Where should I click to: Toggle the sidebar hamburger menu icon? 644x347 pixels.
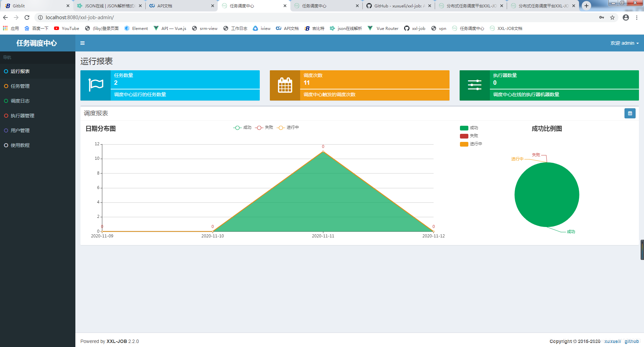(82, 43)
